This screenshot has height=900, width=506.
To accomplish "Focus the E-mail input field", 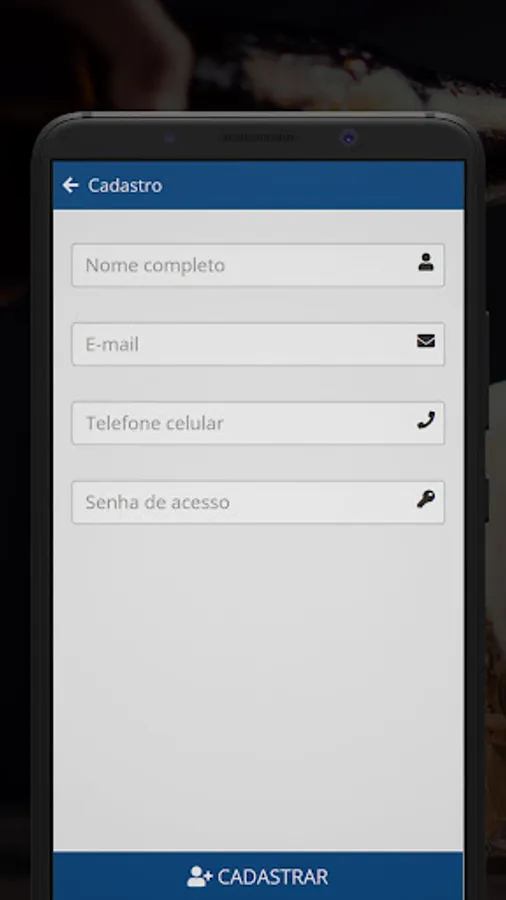I will (x=258, y=344).
